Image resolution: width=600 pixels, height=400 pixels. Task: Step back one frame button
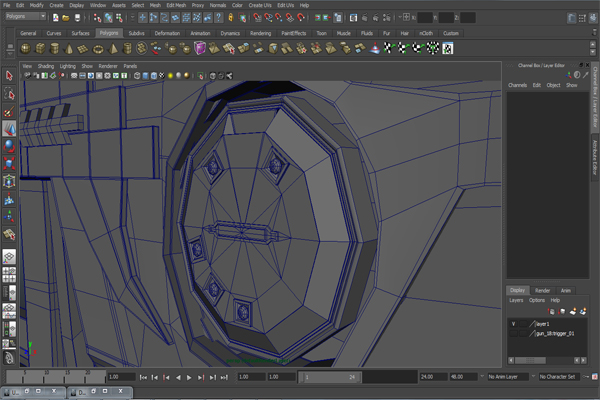[x=154, y=377]
